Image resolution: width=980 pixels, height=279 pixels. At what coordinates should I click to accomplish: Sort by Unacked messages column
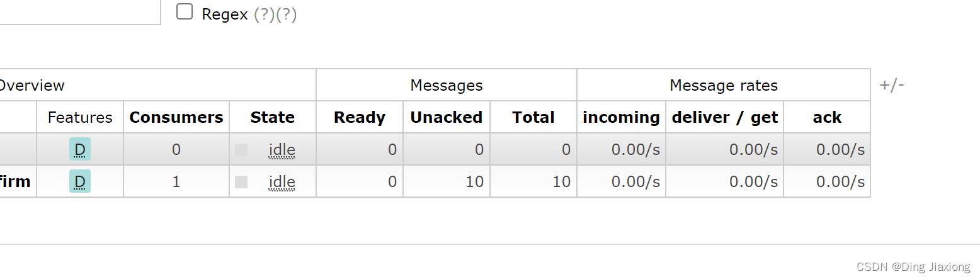pos(447,117)
